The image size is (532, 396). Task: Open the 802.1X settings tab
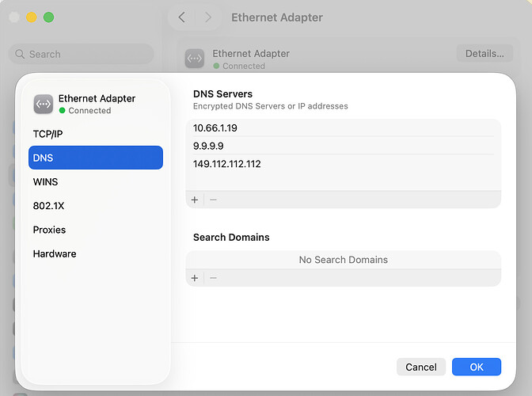[49, 206]
